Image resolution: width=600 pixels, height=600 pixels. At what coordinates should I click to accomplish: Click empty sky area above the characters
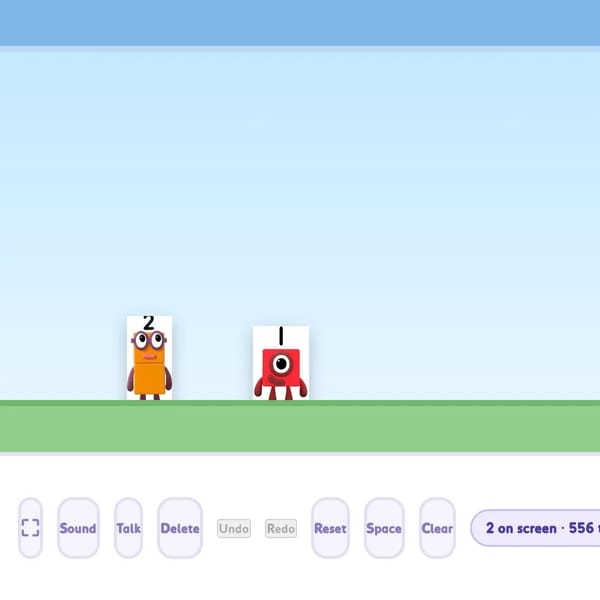300,172
